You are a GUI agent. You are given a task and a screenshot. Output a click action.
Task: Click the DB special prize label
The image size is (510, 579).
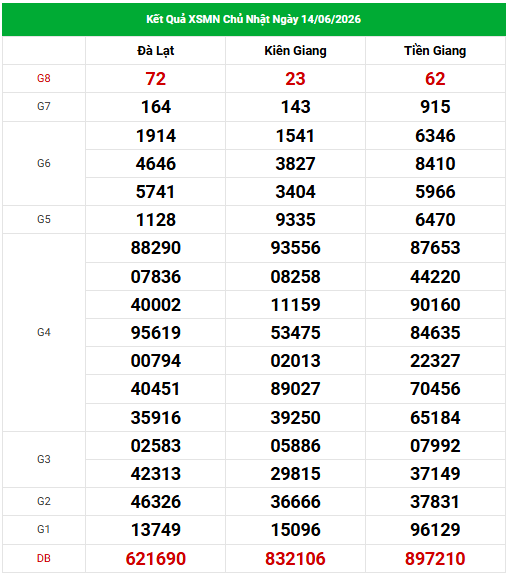tap(44, 558)
